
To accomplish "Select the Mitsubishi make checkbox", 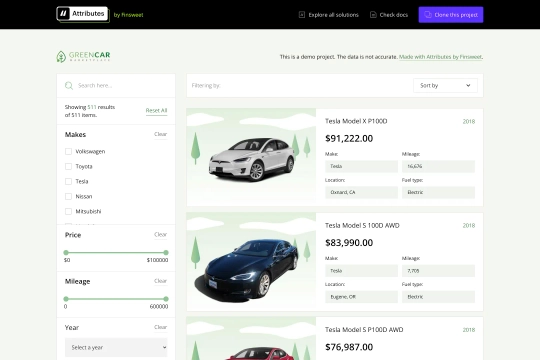I will click(68, 211).
